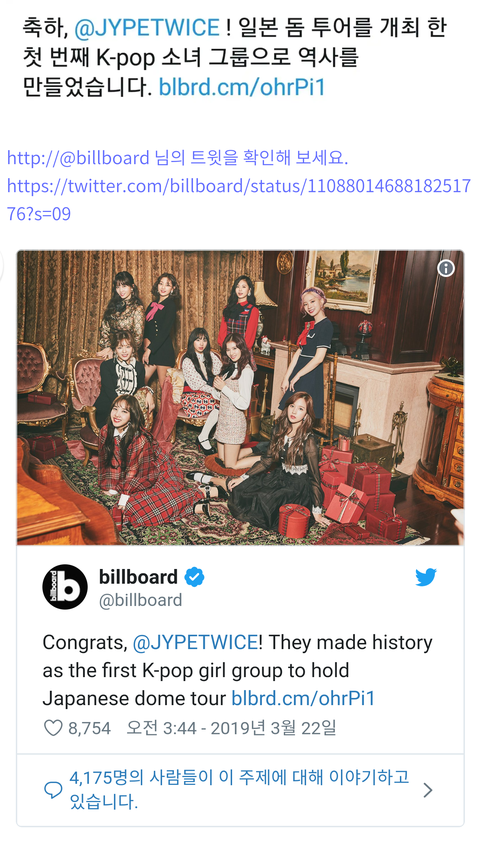Open the bllbrd.cm/ohrPi1 link in the embedded tweet

click(303, 699)
